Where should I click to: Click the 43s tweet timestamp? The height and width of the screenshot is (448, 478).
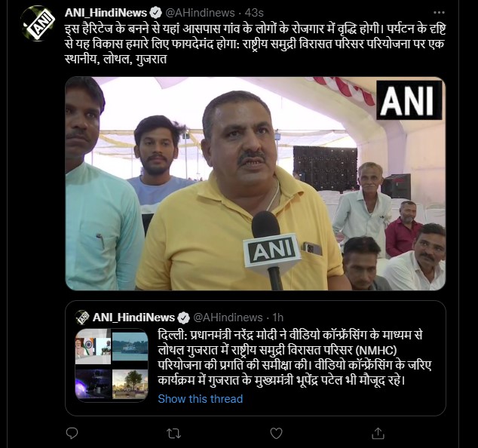(x=254, y=13)
